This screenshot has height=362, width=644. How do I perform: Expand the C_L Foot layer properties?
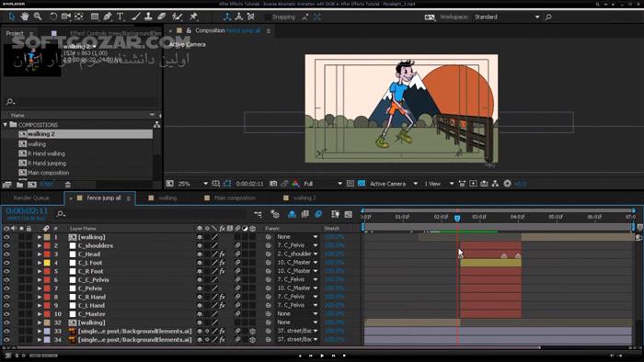click(x=40, y=263)
